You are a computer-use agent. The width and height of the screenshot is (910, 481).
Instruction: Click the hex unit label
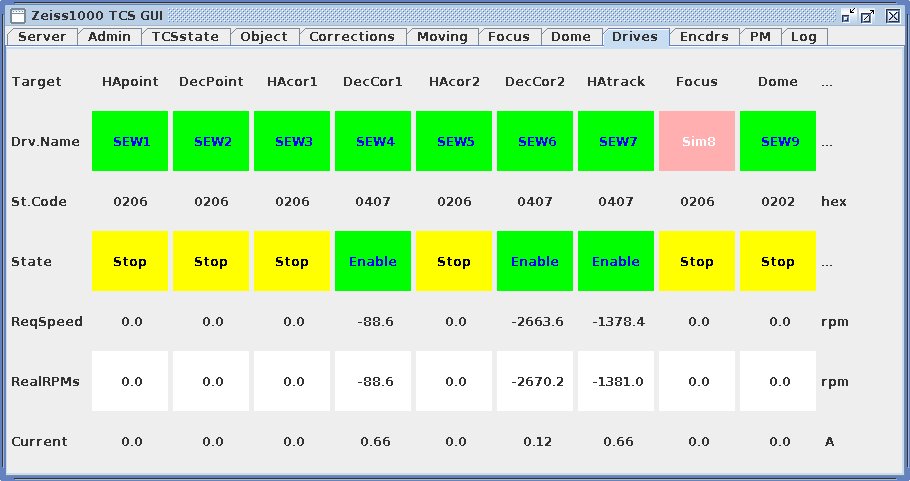833,202
